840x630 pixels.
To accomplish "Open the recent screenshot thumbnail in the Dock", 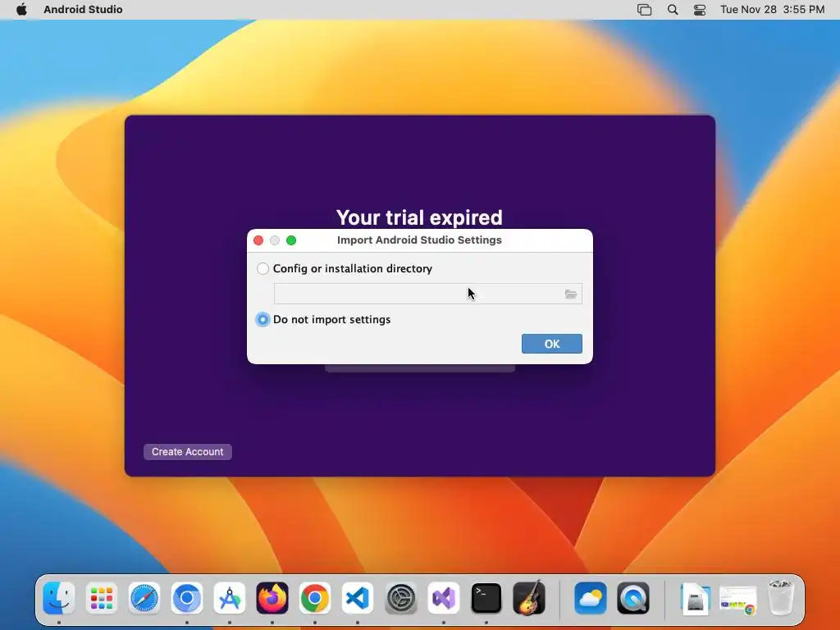I will (x=737, y=599).
